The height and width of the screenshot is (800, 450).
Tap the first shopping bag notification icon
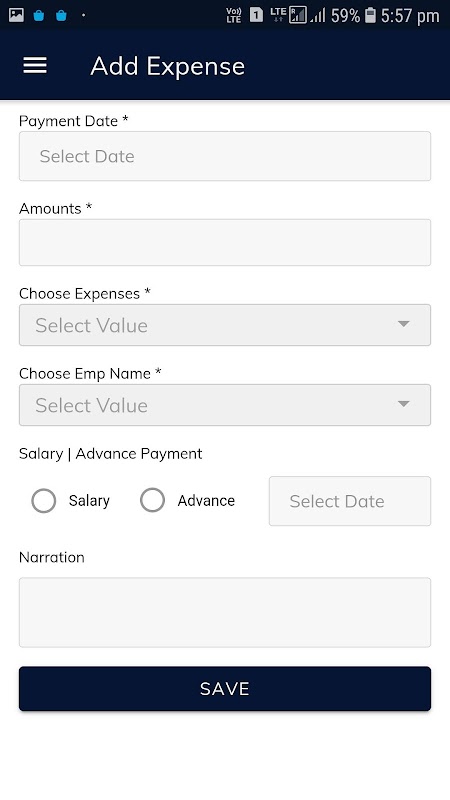[39, 16]
